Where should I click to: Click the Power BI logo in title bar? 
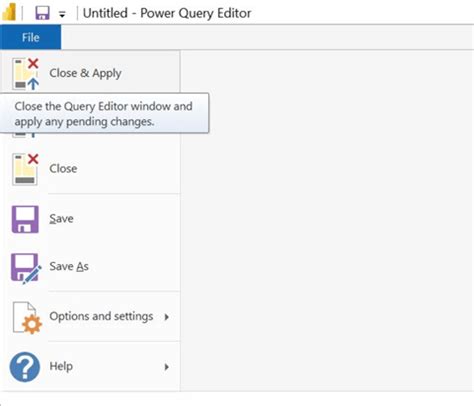coord(8,13)
